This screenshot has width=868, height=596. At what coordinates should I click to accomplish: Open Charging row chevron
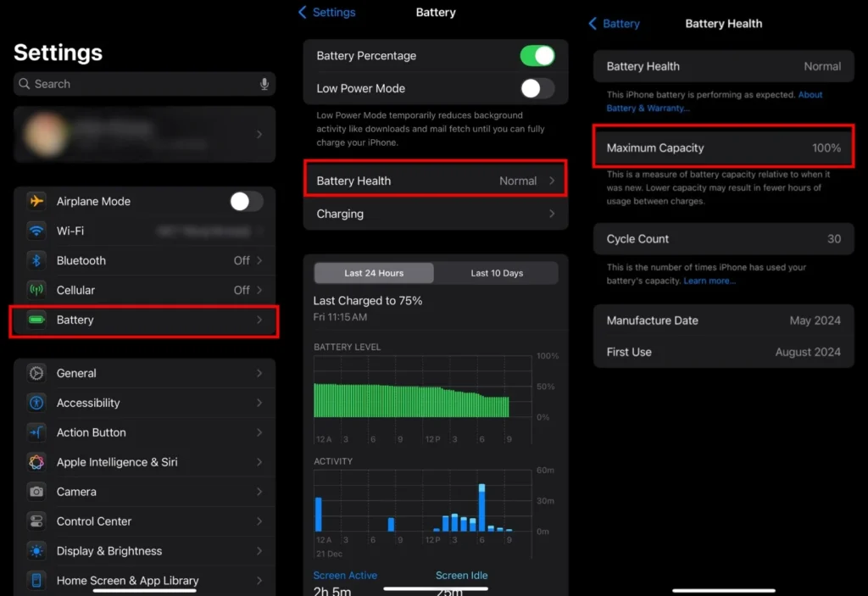(552, 214)
